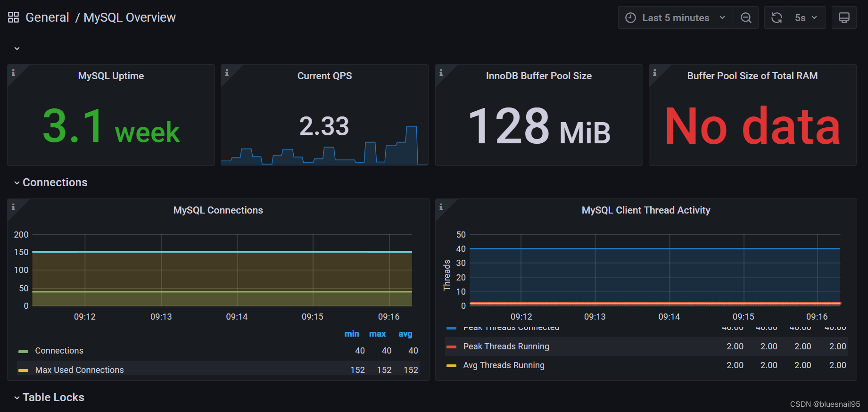
Task: Open the InnoDB Buffer Pool Size title menu
Action: click(x=539, y=76)
